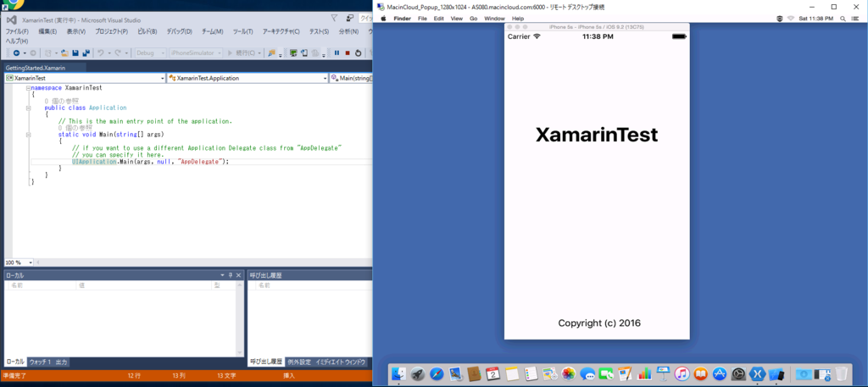The width and height of the screenshot is (868, 387).
Task: Pin the ローカル panel with the pushpin icon
Action: point(231,275)
